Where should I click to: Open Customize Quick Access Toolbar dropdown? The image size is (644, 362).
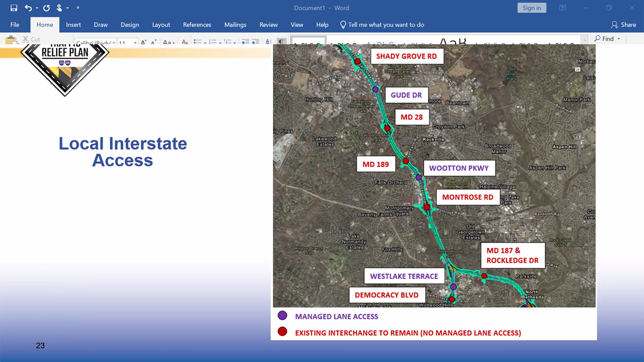(x=78, y=8)
